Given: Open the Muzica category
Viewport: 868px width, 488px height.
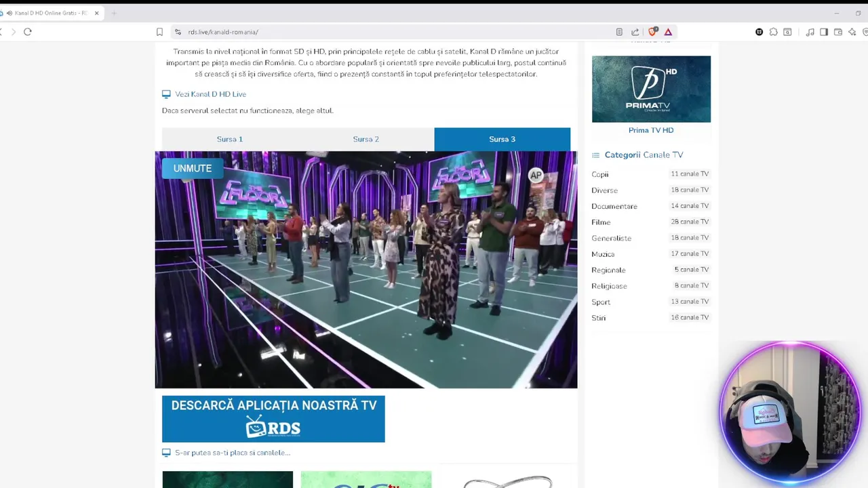Looking at the screenshot, I should click(603, 254).
